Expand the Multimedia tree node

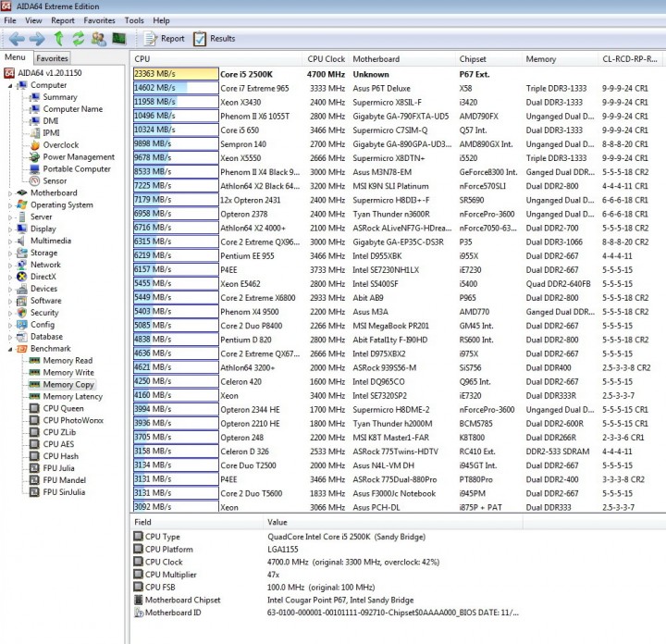10,241
